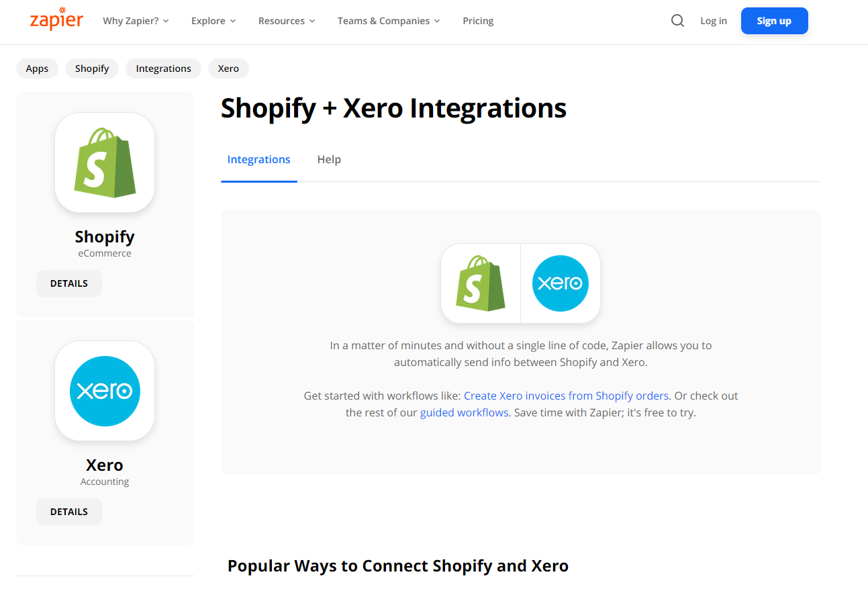Expand the Resources dropdown
The height and width of the screenshot is (593, 868).
click(x=287, y=21)
